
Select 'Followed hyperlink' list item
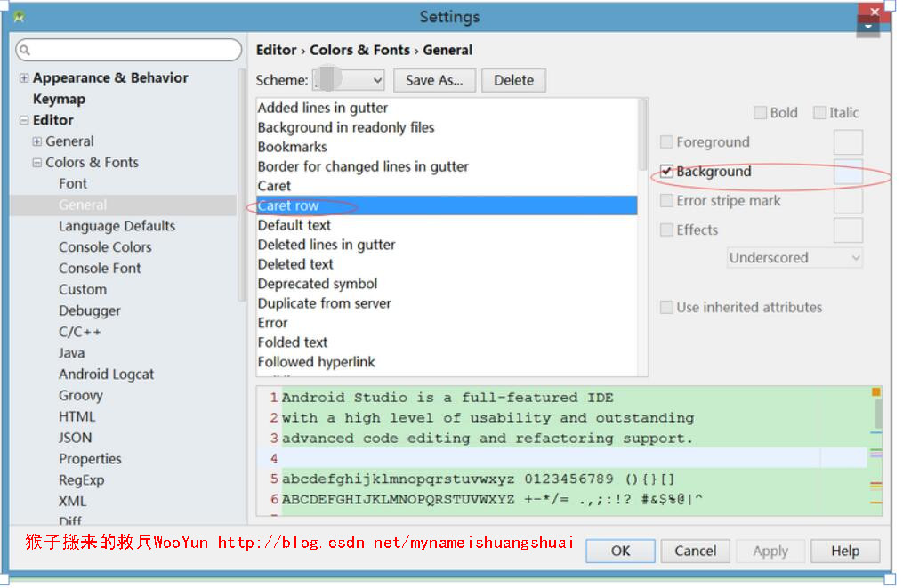click(x=447, y=362)
